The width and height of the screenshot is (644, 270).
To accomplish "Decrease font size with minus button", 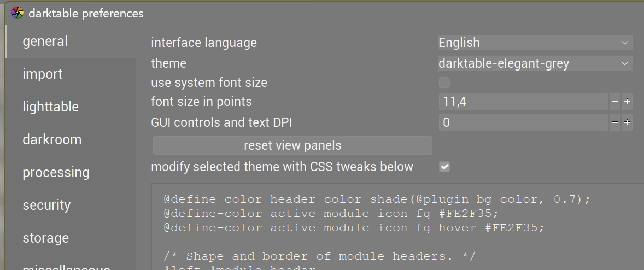I will (x=615, y=102).
